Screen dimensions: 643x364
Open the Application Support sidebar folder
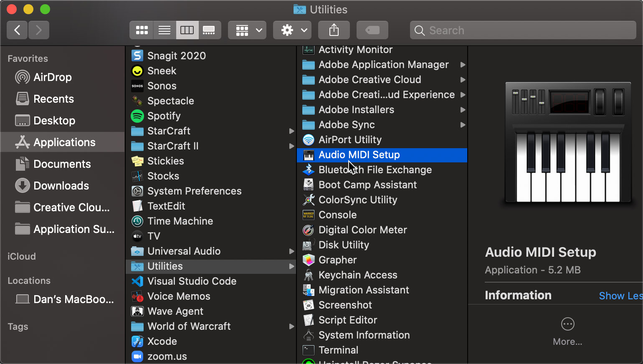click(63, 229)
